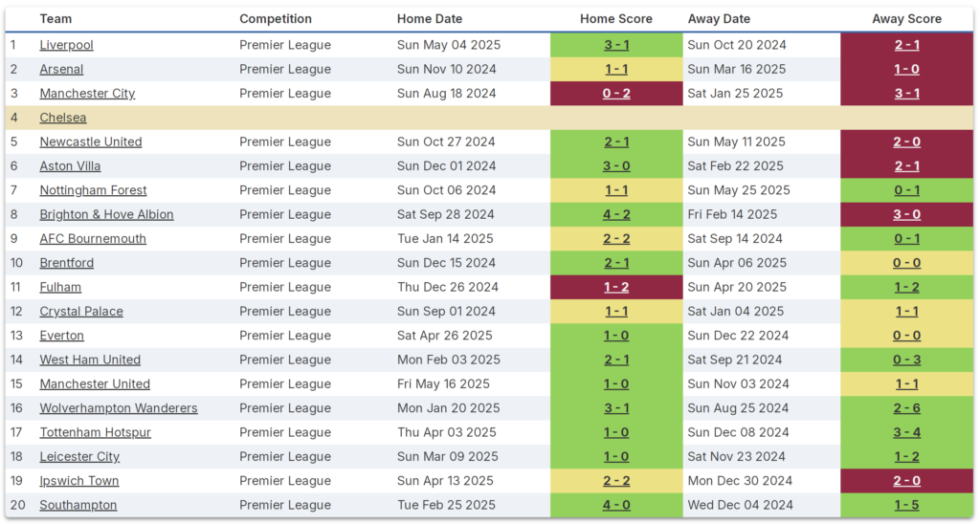Sort by the Team column header
This screenshot has width=980, height=524.
[x=56, y=19]
